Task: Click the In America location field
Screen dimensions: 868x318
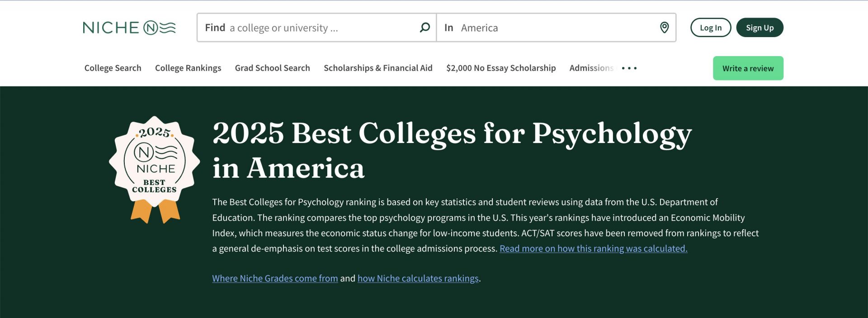Action: [556, 28]
